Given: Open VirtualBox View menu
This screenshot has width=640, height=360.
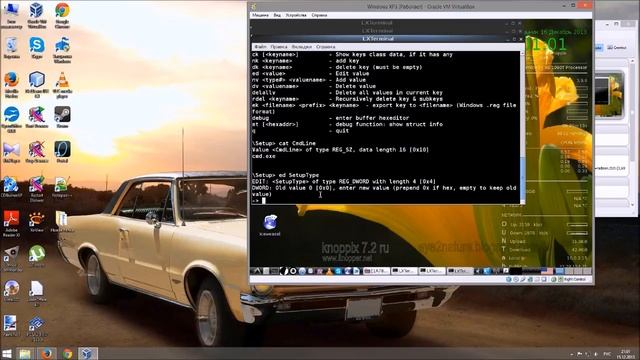Looking at the screenshot, I should coord(277,15).
